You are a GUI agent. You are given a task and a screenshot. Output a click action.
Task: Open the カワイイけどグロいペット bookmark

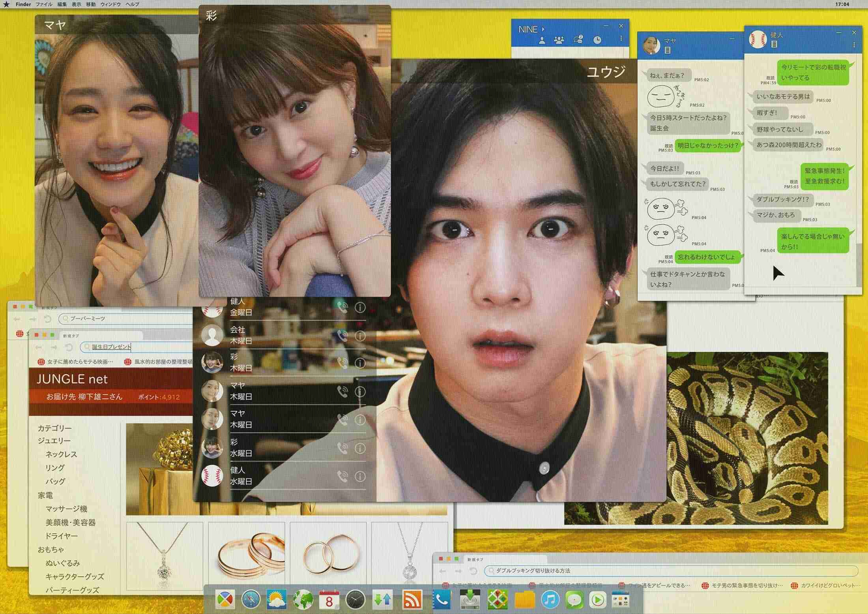(x=826, y=585)
